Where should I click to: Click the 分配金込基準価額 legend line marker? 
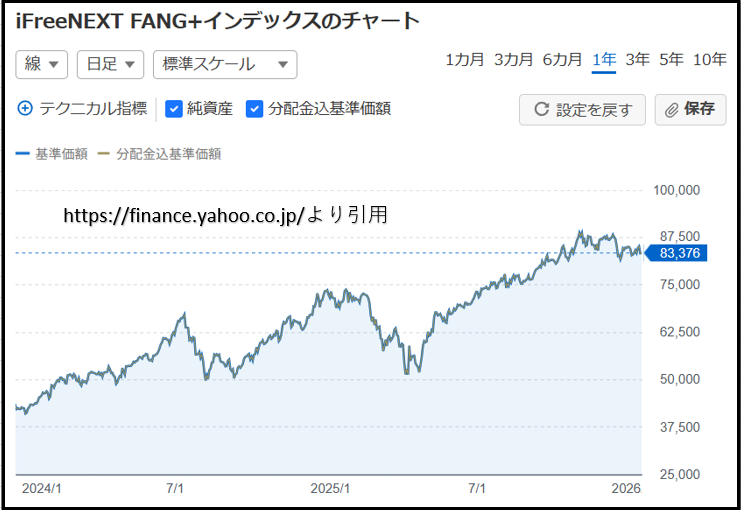click(103, 154)
